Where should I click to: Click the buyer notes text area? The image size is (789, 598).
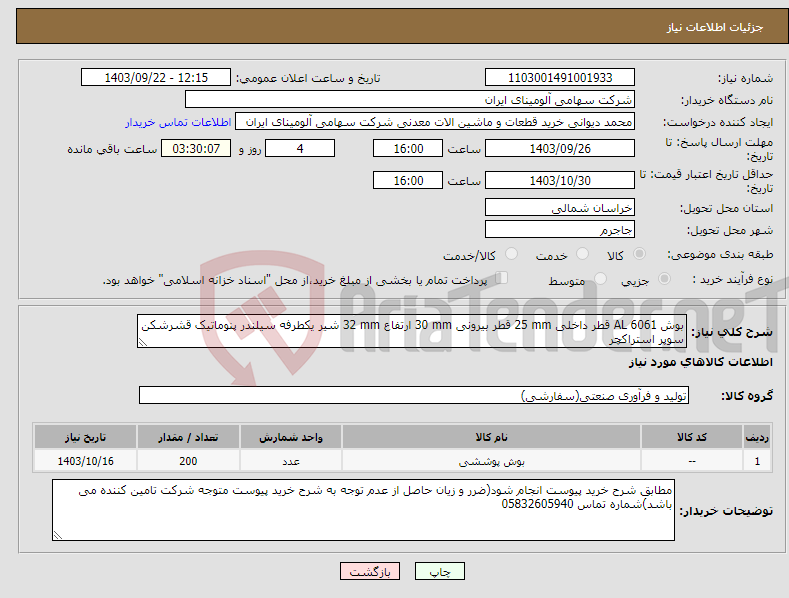(x=363, y=510)
